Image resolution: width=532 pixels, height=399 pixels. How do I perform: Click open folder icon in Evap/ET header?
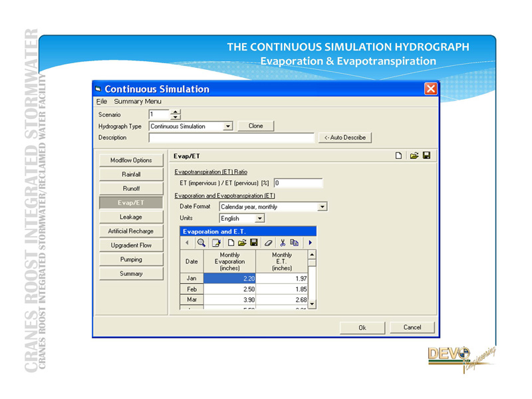[414, 156]
